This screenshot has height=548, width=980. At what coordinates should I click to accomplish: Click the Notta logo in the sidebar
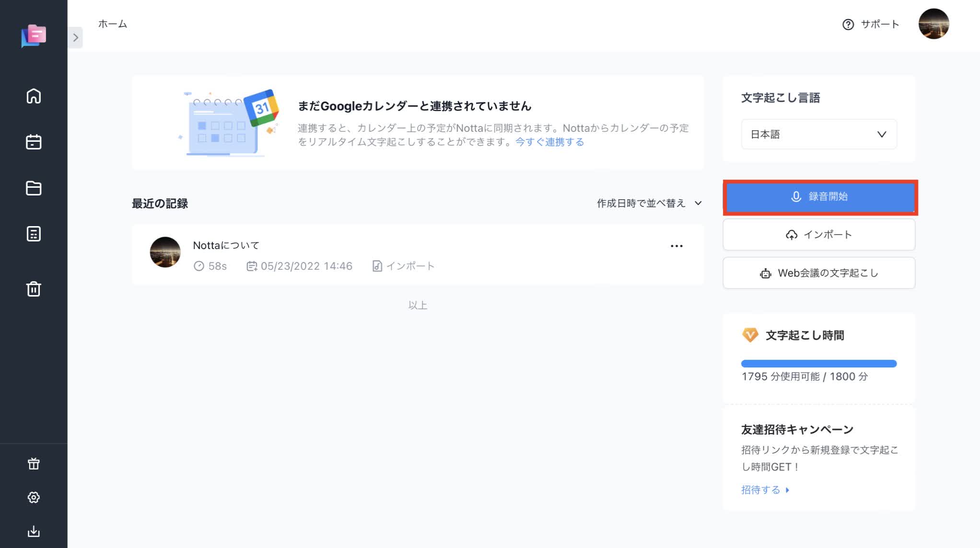point(34,36)
